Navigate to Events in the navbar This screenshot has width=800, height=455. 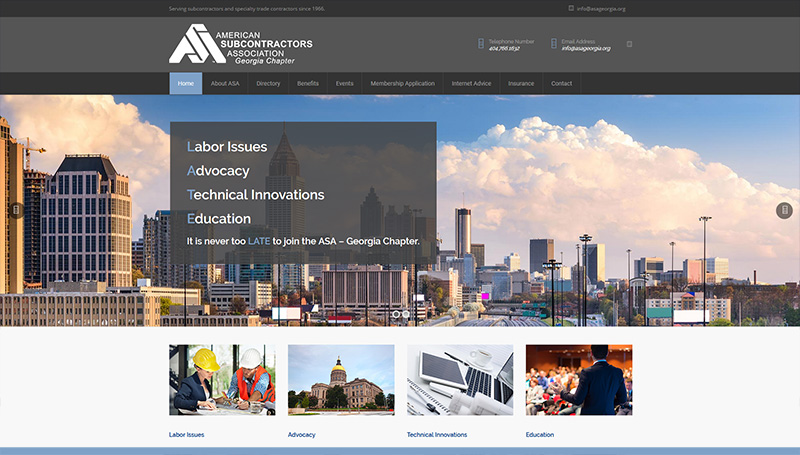click(x=344, y=83)
